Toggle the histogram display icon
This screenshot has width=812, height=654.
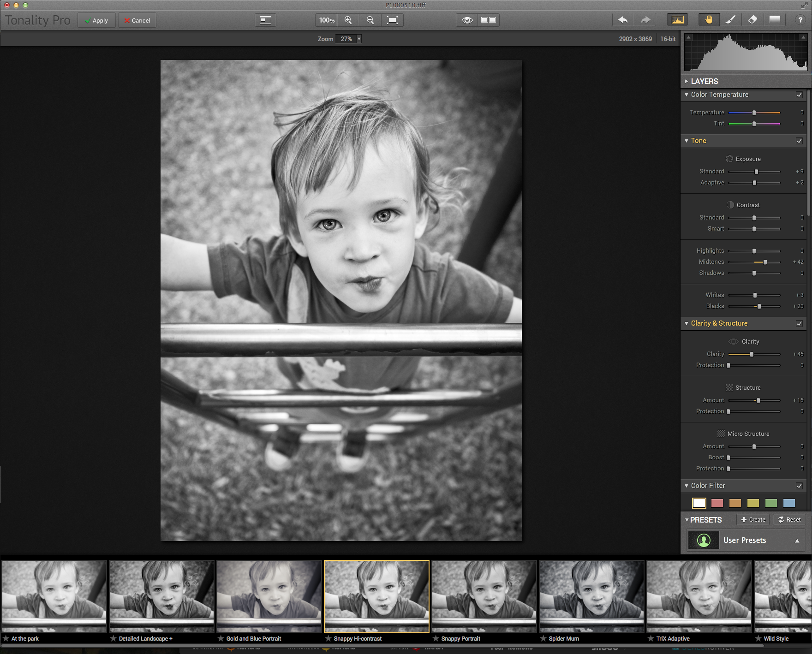coord(677,20)
